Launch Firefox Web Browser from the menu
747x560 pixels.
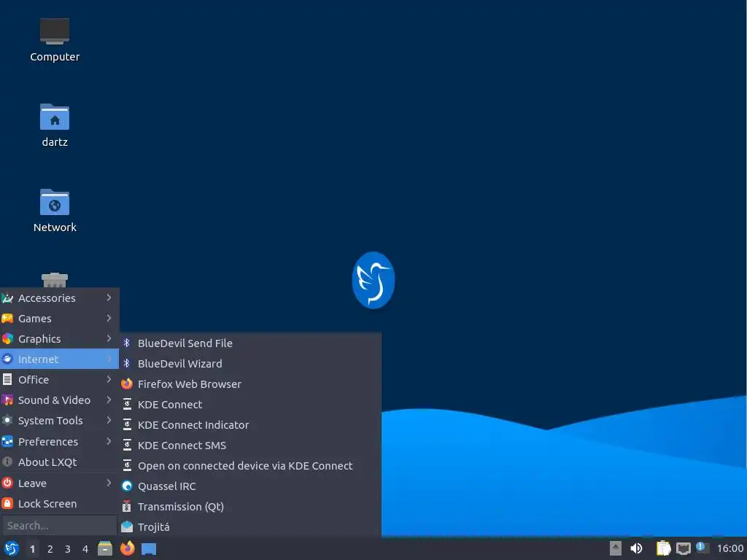[250, 384]
